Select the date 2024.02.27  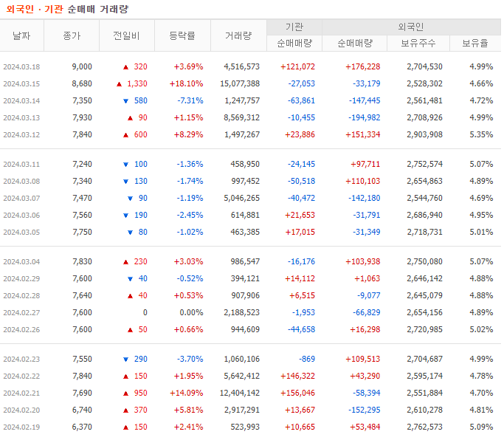[21, 312]
